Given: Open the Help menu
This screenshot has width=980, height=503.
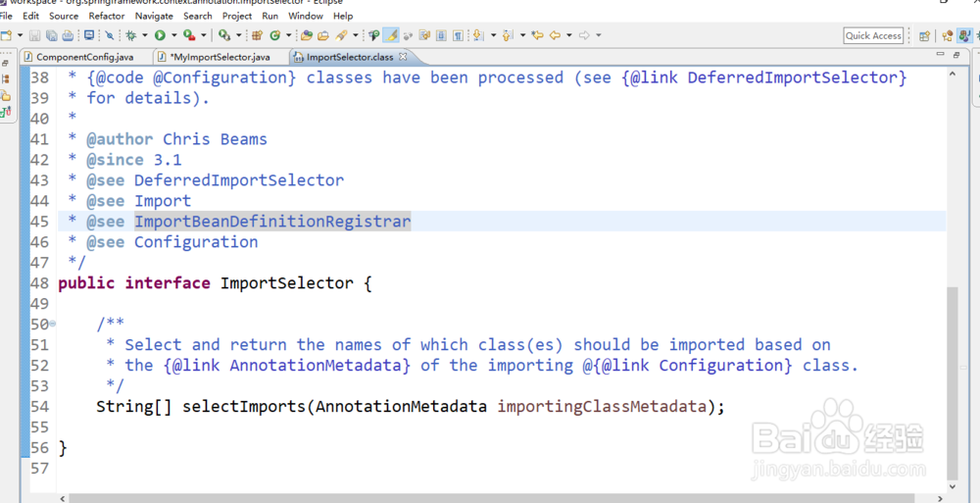Looking at the screenshot, I should [x=343, y=16].
